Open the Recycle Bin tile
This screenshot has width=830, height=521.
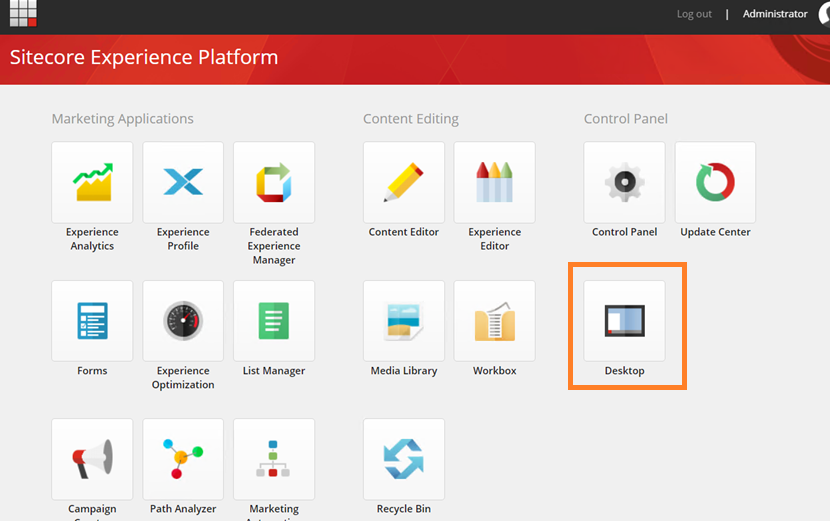pyautogui.click(x=404, y=459)
